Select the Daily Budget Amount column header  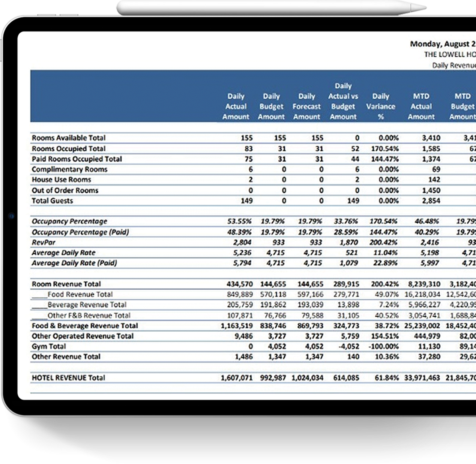[271, 106]
